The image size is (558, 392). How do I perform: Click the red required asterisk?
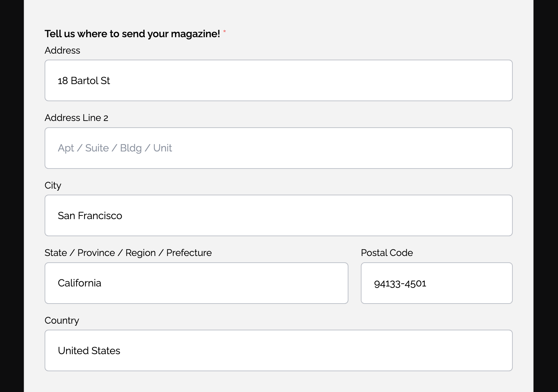(224, 31)
